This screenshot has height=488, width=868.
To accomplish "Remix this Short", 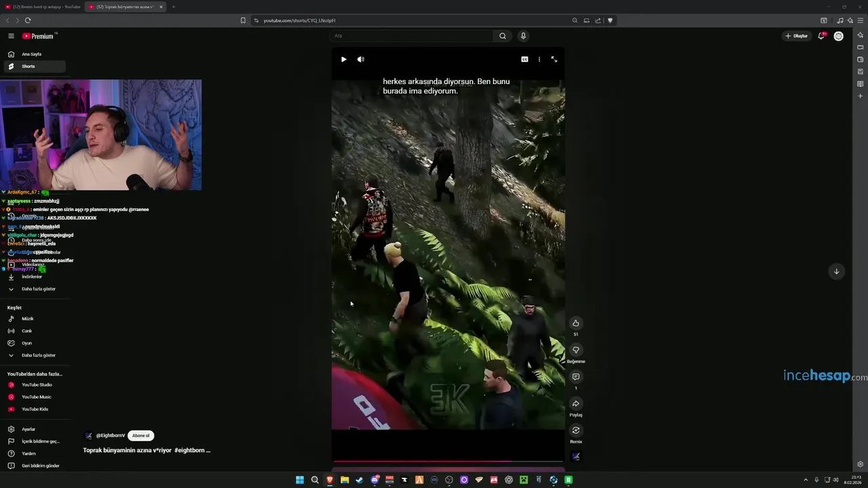I will point(576,430).
